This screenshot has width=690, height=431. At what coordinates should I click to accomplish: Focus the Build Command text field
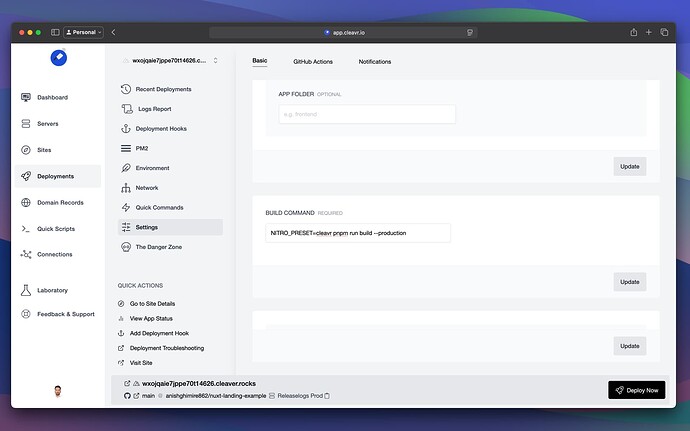pos(358,233)
